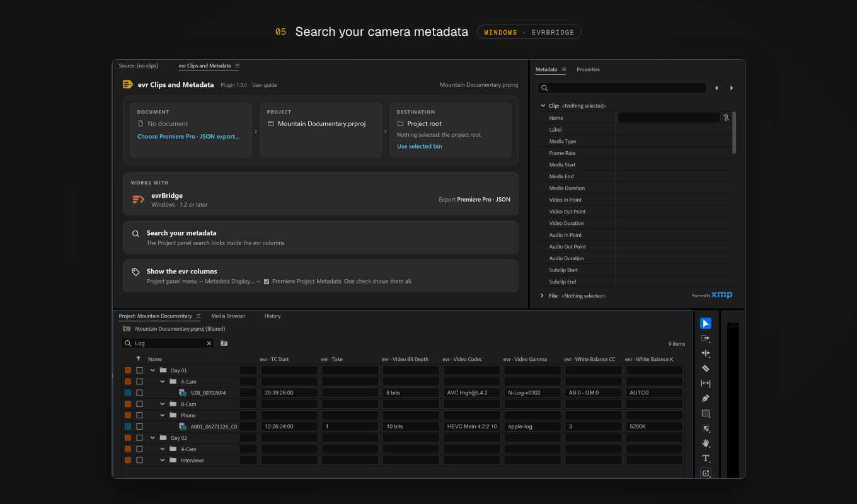Select the Selection arrow tool

(x=706, y=323)
